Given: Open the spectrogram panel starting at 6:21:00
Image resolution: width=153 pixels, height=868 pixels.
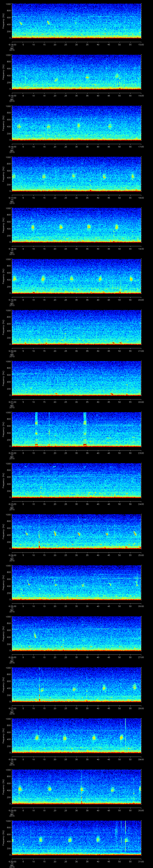Looking at the screenshot, I should [x=76, y=378].
